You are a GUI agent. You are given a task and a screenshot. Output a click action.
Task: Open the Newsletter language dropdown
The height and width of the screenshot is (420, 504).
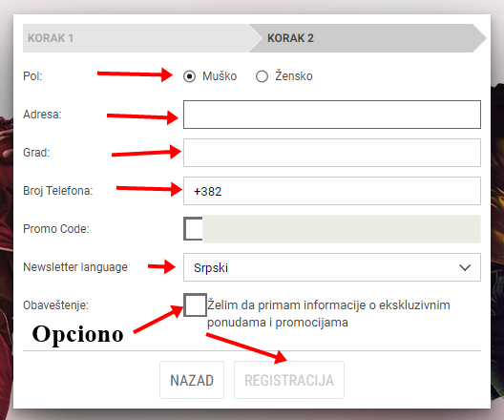tap(332, 267)
